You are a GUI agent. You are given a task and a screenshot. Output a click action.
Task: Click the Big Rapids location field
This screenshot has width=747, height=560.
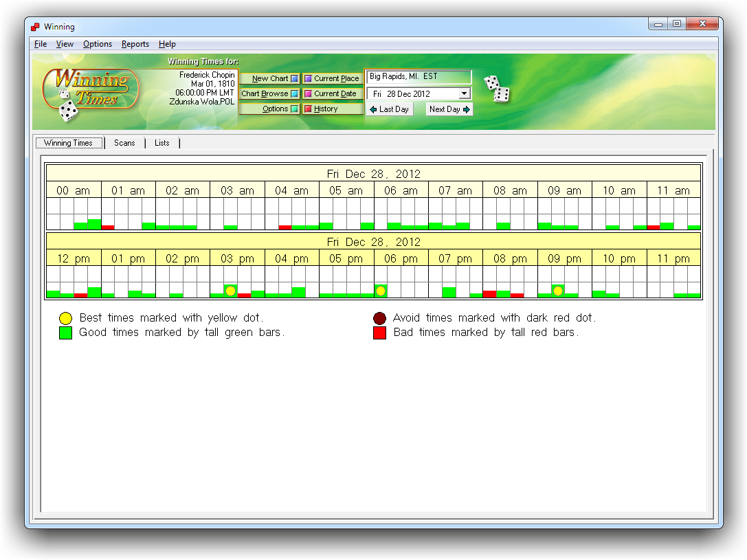(x=419, y=77)
